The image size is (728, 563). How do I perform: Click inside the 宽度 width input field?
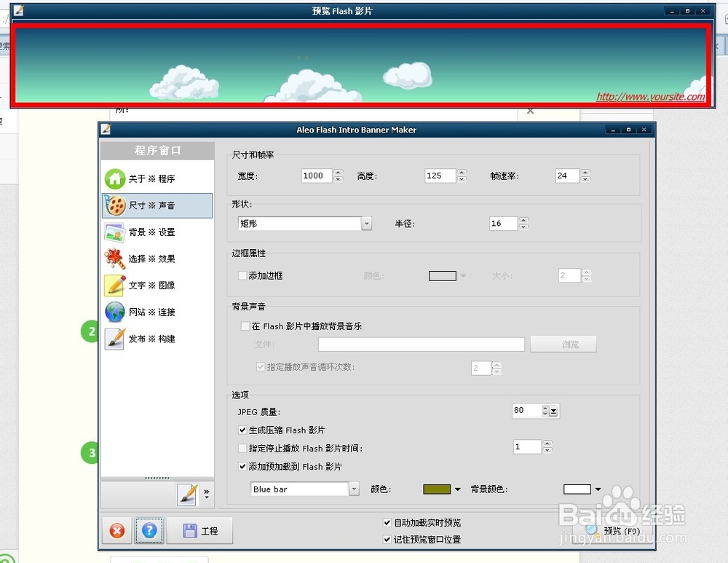click(317, 176)
